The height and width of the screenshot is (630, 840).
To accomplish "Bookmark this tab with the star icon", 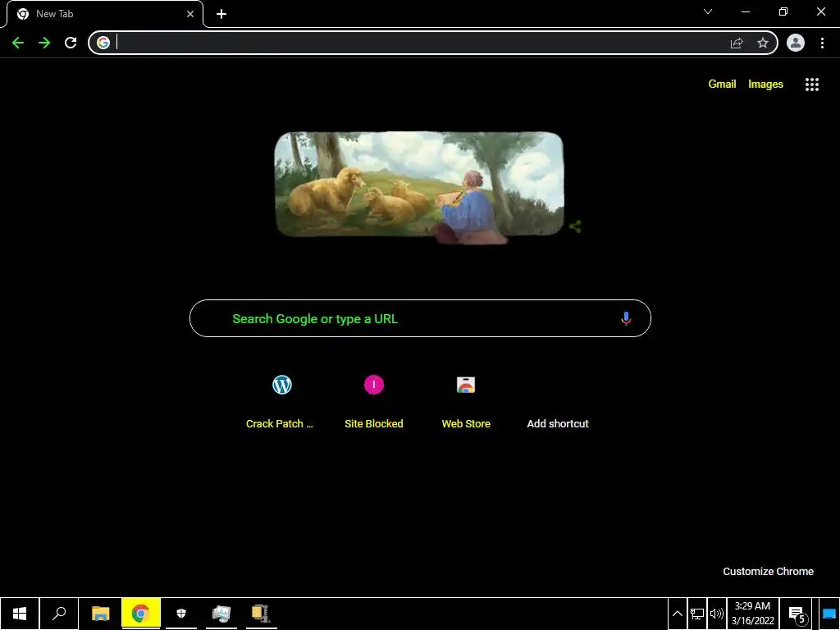I will pyautogui.click(x=763, y=43).
